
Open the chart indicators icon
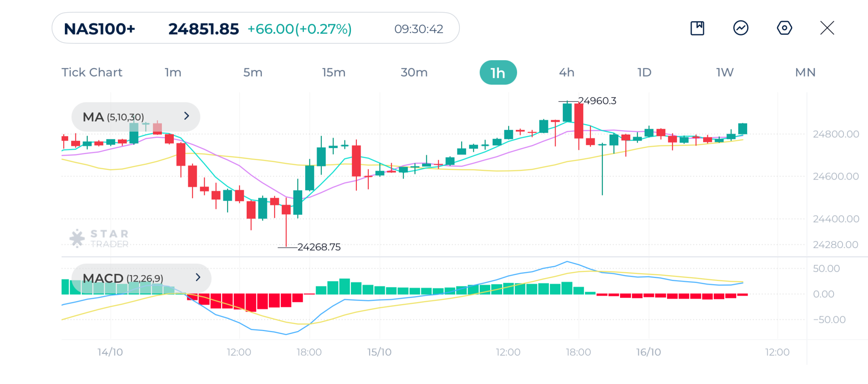point(740,28)
